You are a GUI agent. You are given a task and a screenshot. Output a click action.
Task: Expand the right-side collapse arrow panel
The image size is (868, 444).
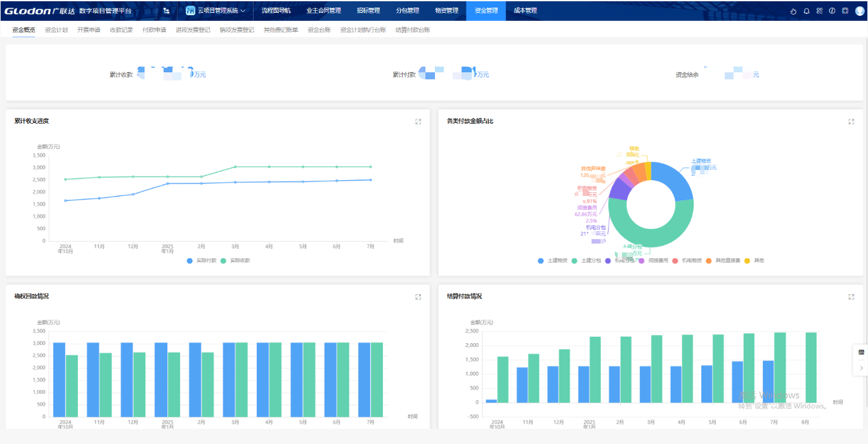[x=861, y=368]
